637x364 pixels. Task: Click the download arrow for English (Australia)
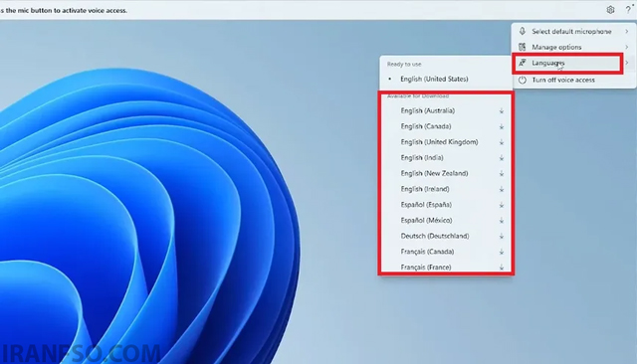(x=502, y=110)
